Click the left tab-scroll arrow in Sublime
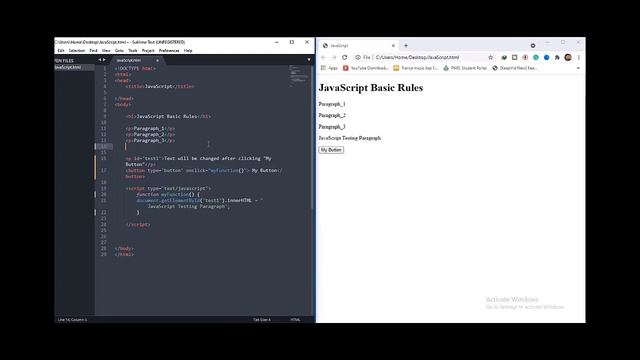Screen dimensions: 640x360 tap(100, 60)
